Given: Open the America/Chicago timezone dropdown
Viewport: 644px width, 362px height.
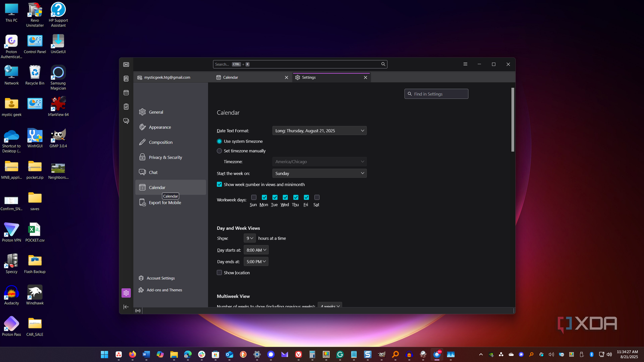Looking at the screenshot, I should (x=319, y=162).
